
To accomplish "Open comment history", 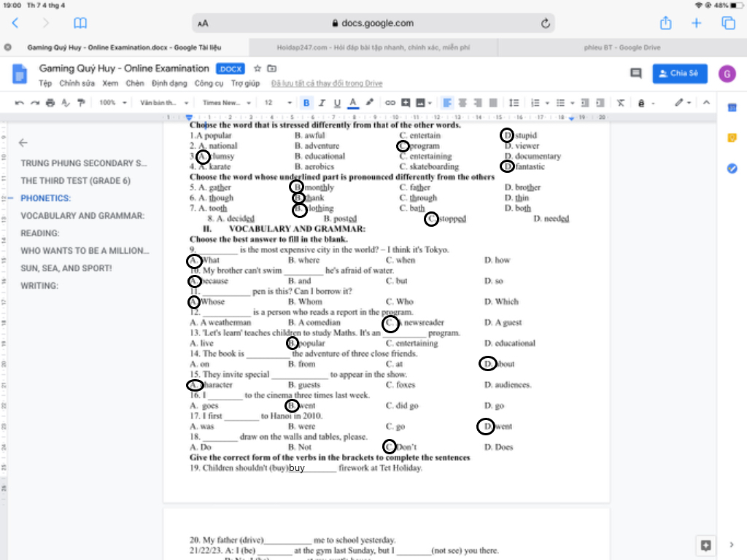I will pos(635,74).
